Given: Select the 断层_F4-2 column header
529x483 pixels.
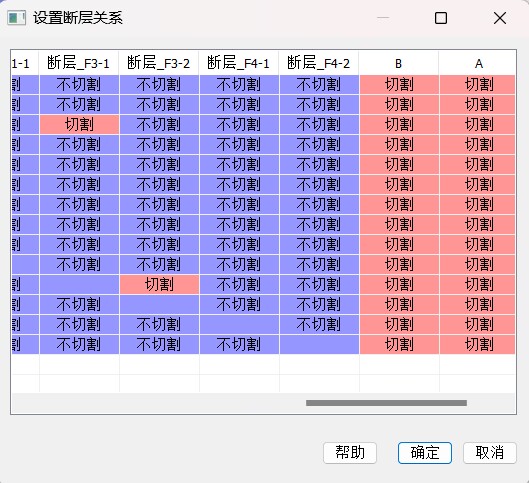Looking at the screenshot, I should [319, 63].
